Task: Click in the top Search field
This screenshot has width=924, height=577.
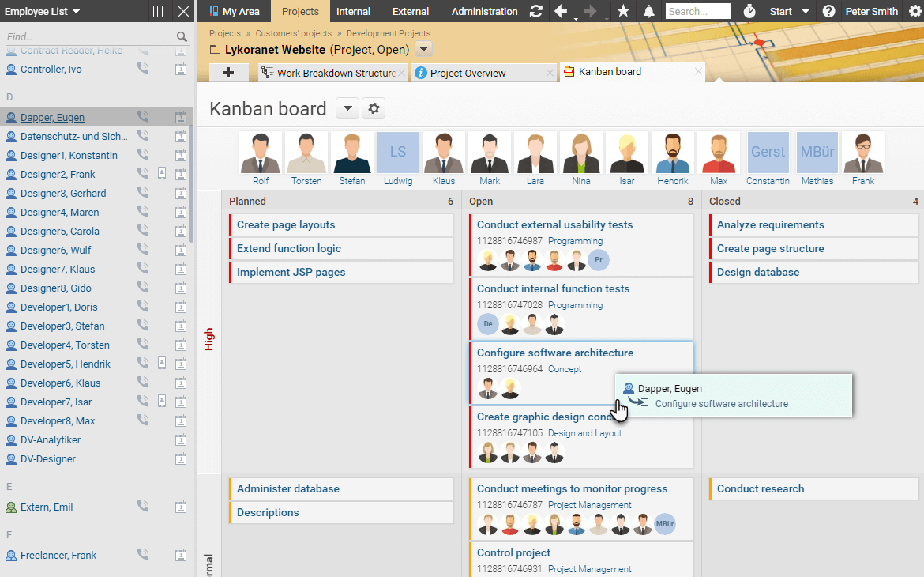Action: [x=698, y=11]
